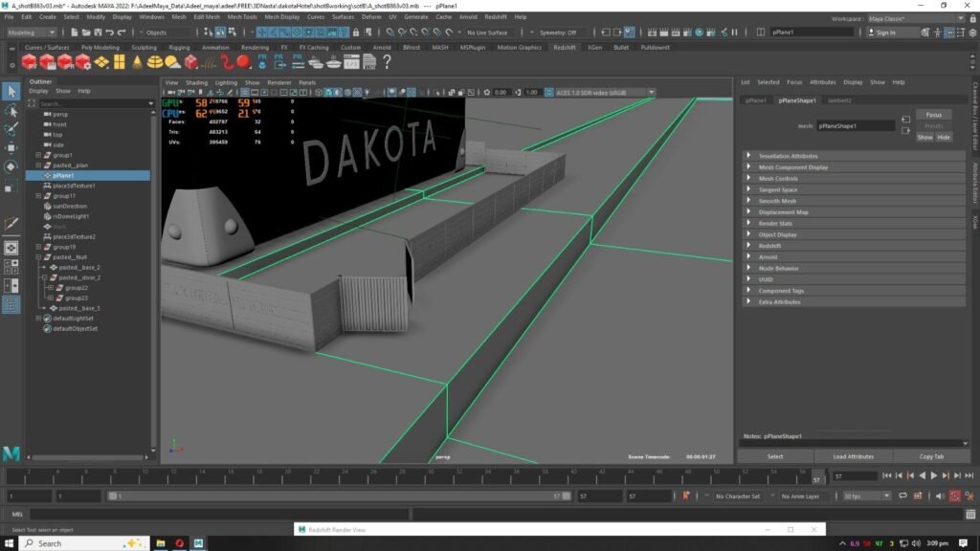Image resolution: width=980 pixels, height=551 pixels.
Task: Click the Redo arrow icon
Action: click(x=122, y=32)
